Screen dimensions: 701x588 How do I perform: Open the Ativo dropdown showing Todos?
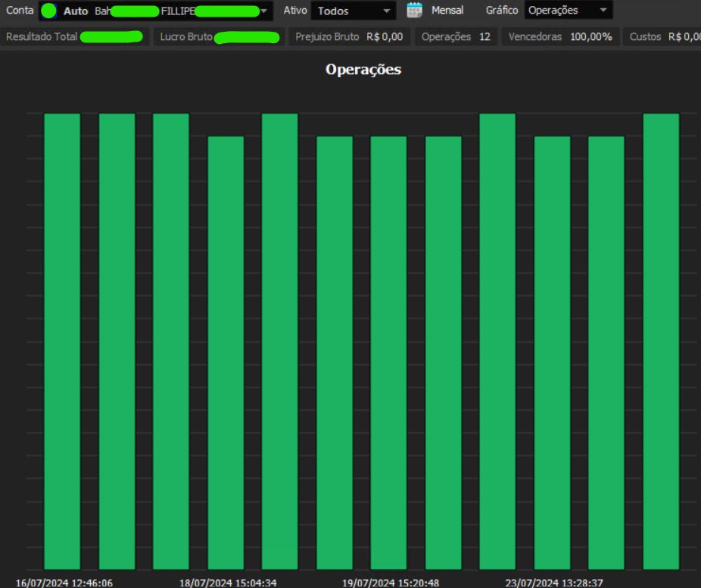point(352,11)
